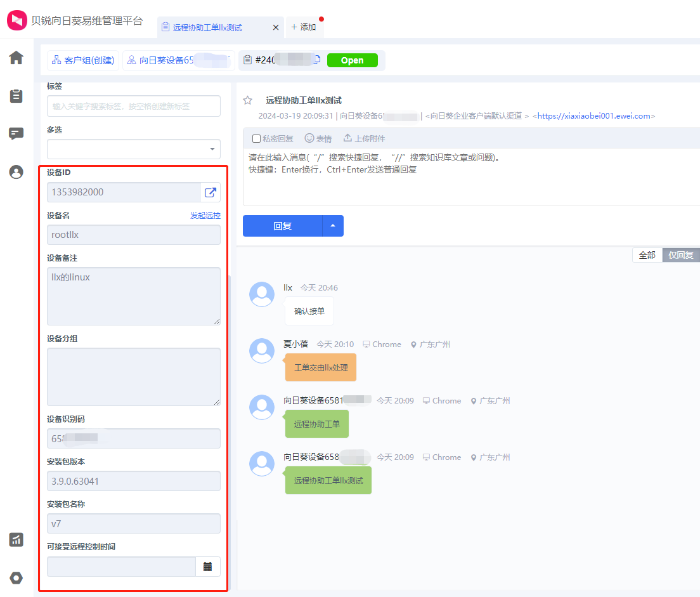This screenshot has width=700, height=597.
Task: Open the home icon in left sidebar
Action: [x=16, y=58]
